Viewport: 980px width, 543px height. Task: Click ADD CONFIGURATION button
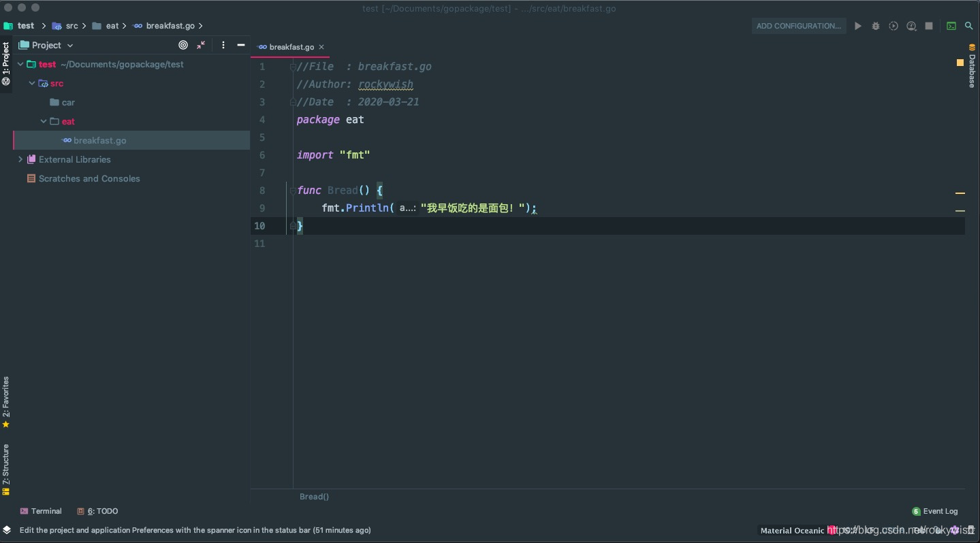(799, 26)
